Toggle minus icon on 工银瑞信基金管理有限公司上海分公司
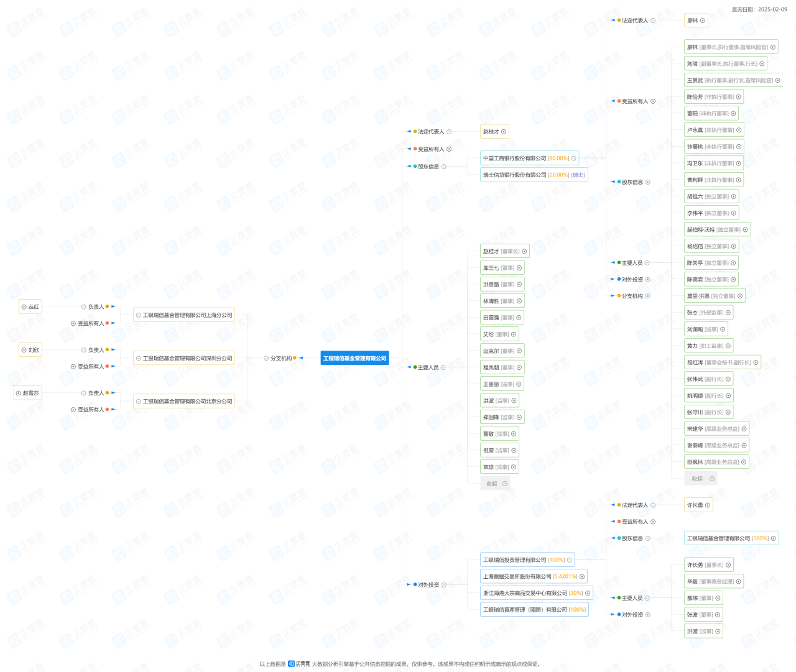The image size is (796, 672). click(x=139, y=316)
